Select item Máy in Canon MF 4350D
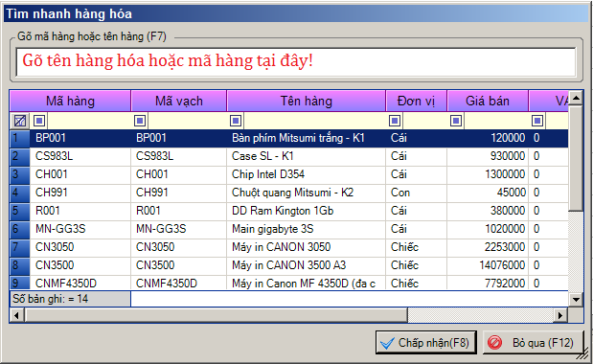593x364 pixels. click(307, 283)
